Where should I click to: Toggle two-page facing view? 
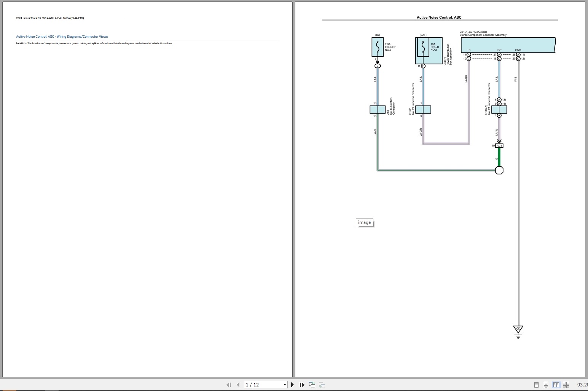click(556, 385)
